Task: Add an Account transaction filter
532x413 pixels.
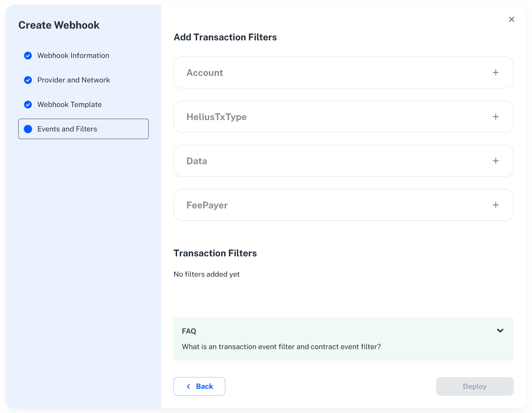Action: [496, 72]
